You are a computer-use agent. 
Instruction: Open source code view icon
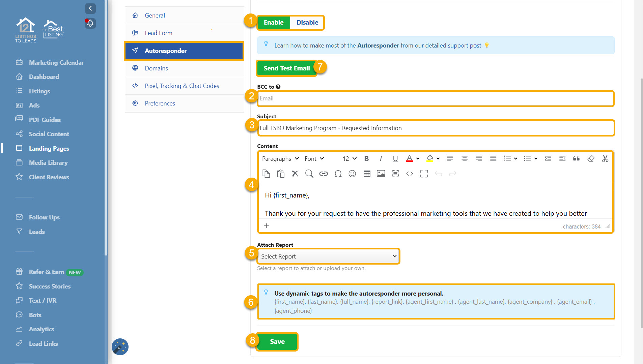(x=410, y=174)
